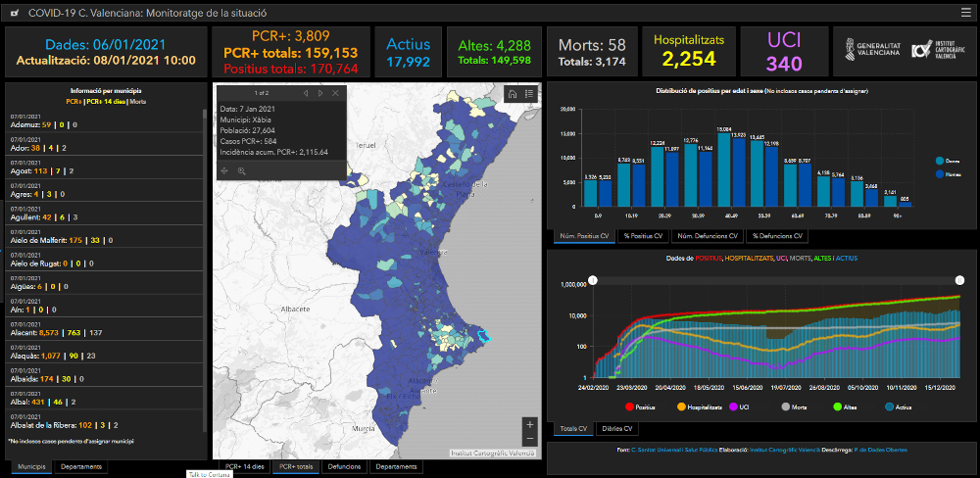Select the PCR+ 14 dies map tab
Viewport: 980px width, 478px height.
pos(244,467)
